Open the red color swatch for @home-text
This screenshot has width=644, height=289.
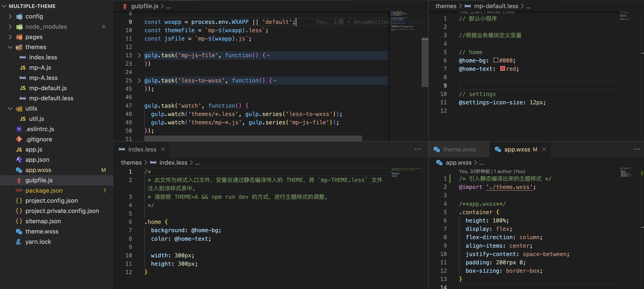tap(503, 68)
